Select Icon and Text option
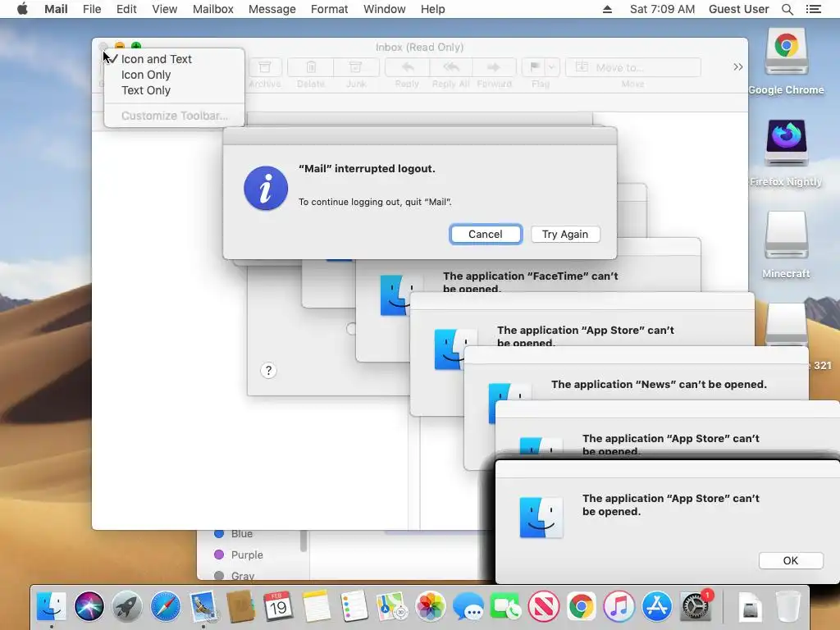840x630 pixels. pyautogui.click(x=174, y=59)
